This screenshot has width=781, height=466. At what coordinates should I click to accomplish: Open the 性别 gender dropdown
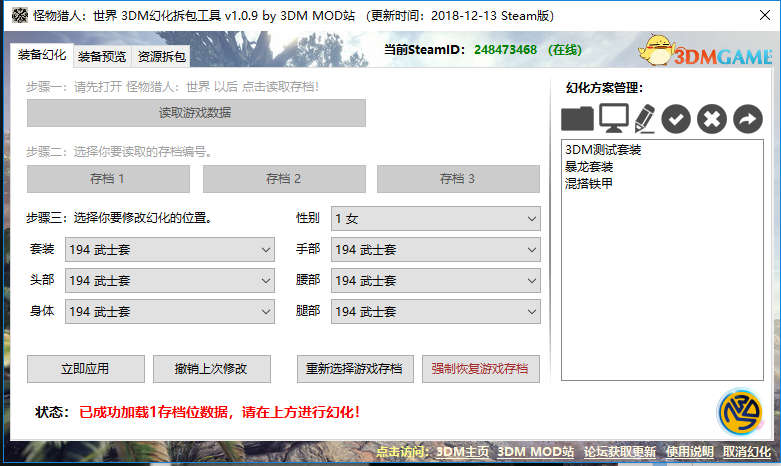tap(435, 218)
